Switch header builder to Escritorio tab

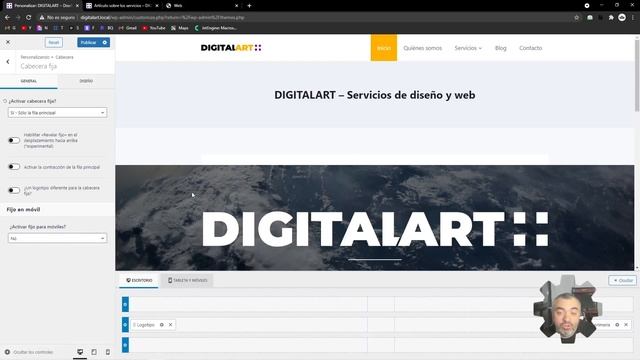point(139,280)
